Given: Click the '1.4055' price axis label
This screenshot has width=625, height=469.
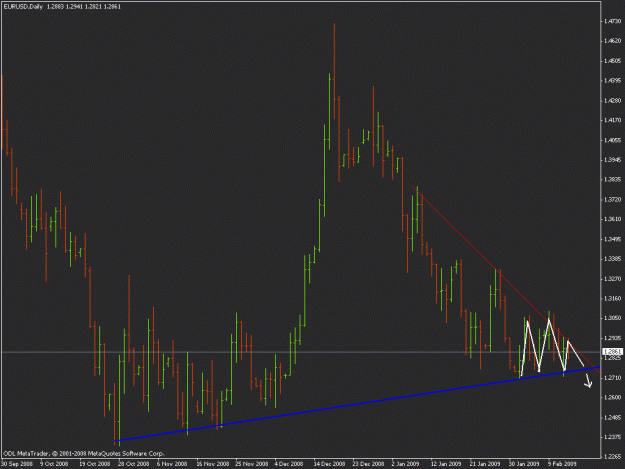Looking at the screenshot, I should tap(612, 140).
